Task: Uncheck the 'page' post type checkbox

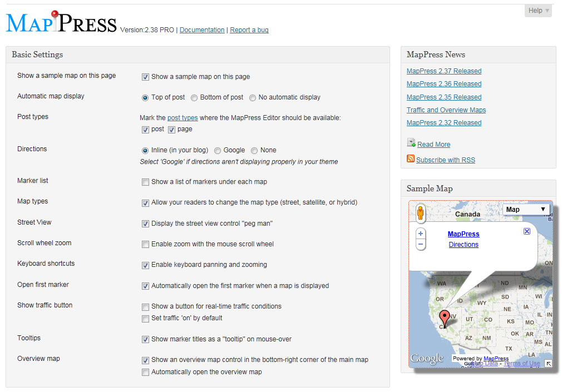Action: 171,130
